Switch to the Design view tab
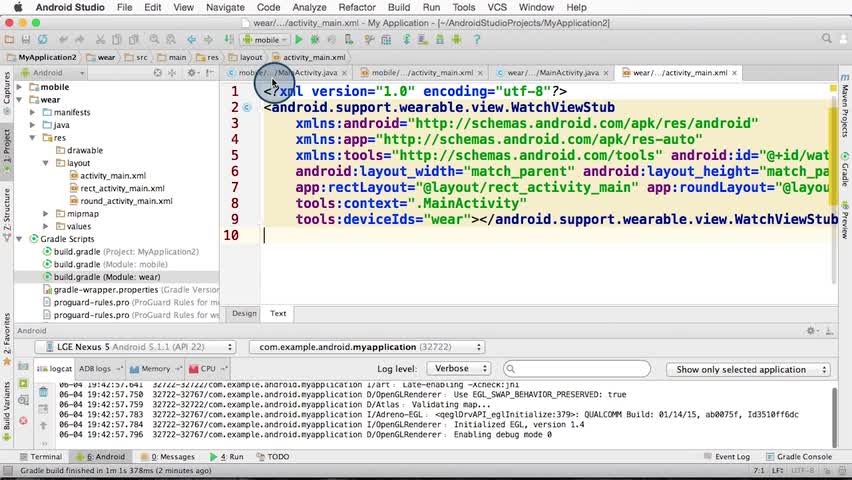The height and width of the screenshot is (480, 852). coord(244,314)
